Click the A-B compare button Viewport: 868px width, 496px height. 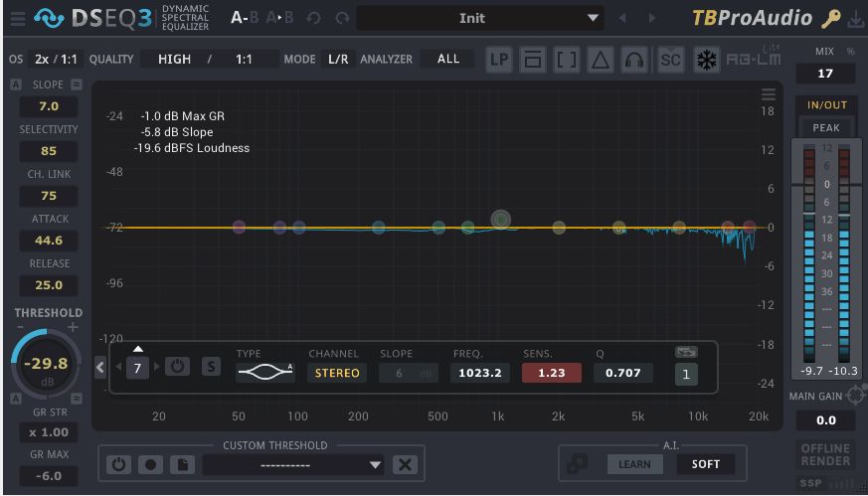[x=245, y=18]
